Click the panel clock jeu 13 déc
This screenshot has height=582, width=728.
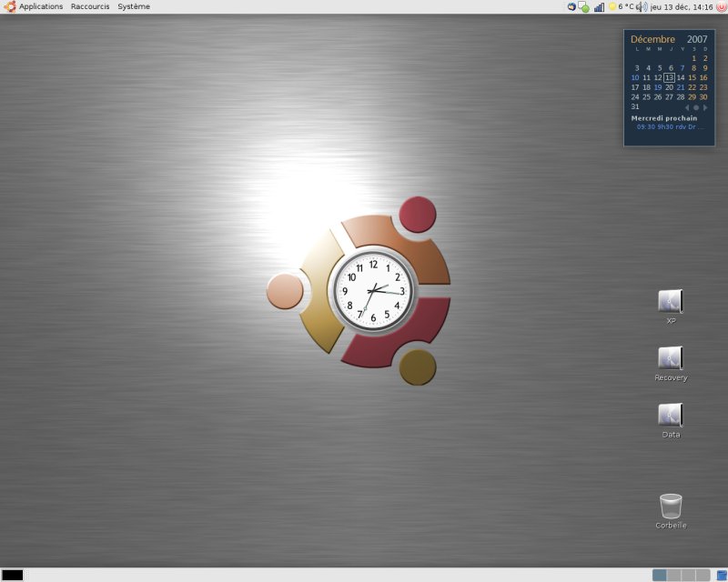coord(682,7)
